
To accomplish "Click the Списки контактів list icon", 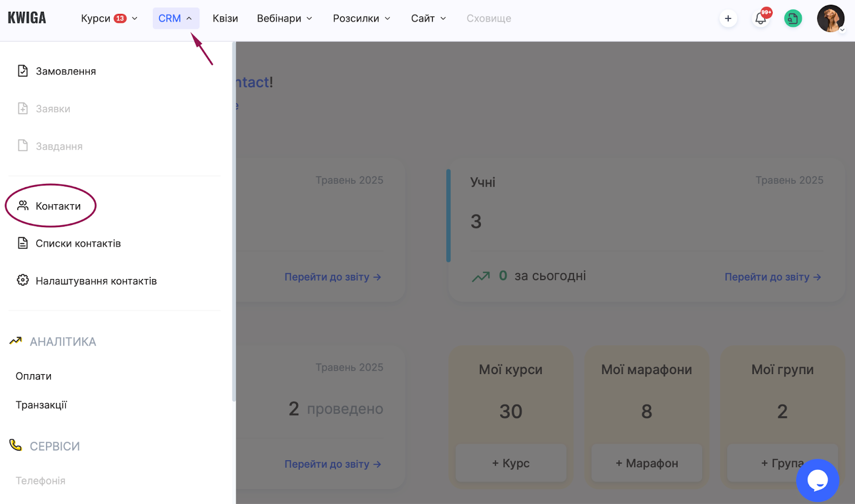I will (22, 243).
